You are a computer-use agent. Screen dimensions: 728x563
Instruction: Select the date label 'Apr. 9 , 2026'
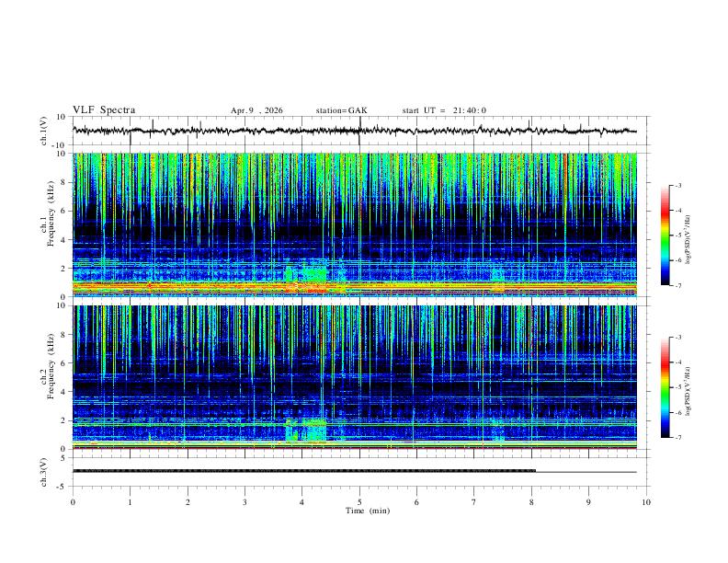point(256,110)
